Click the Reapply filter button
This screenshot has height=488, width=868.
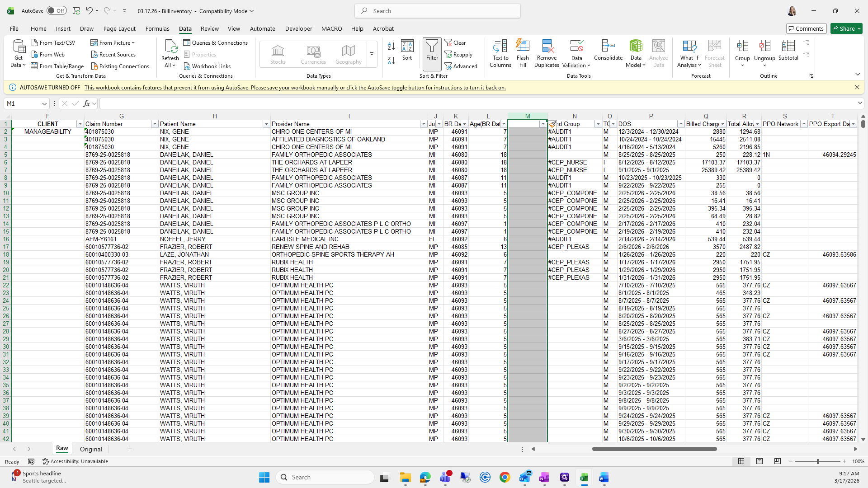click(458, 54)
